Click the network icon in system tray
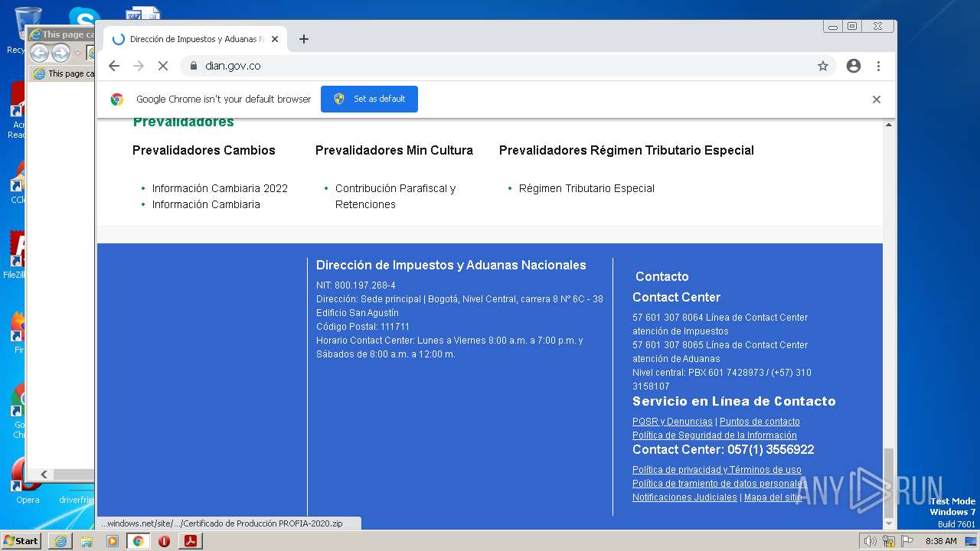 (889, 541)
